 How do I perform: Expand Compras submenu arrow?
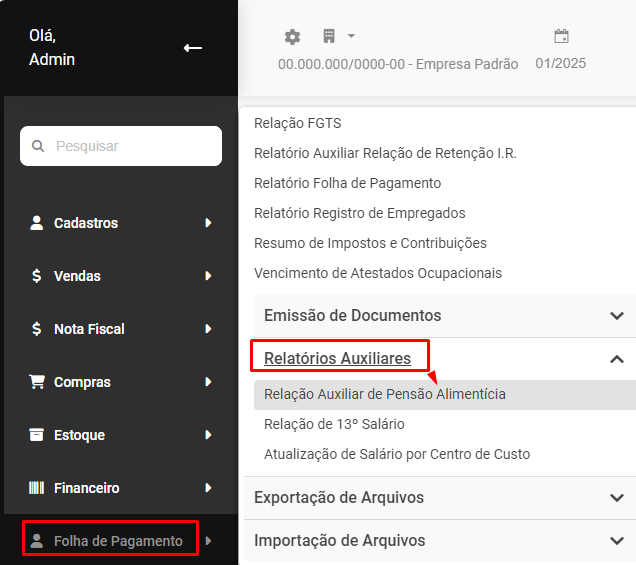(x=208, y=382)
